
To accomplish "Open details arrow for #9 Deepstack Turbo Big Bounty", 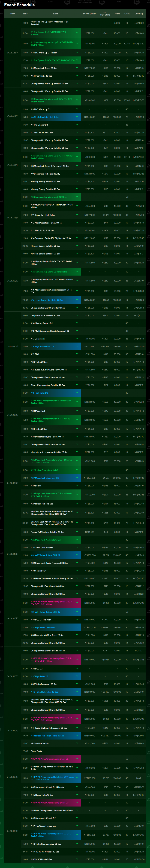I will [x=77, y=174].
